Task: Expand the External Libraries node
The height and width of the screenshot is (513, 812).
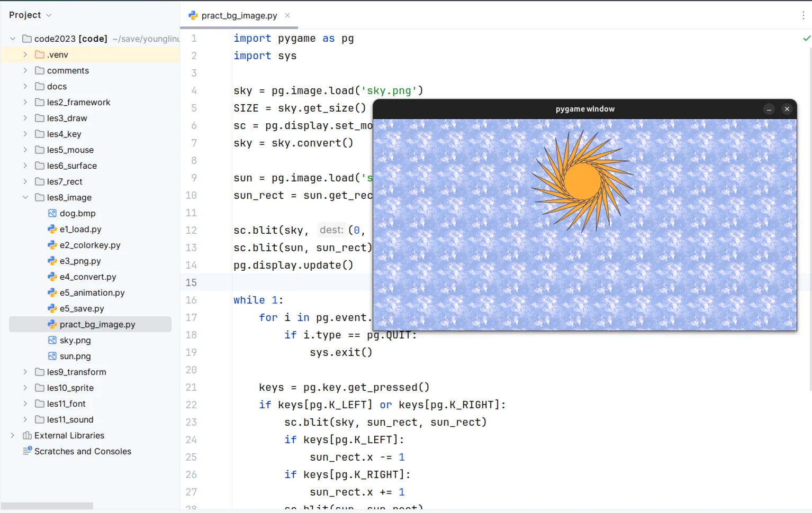Action: [x=13, y=435]
